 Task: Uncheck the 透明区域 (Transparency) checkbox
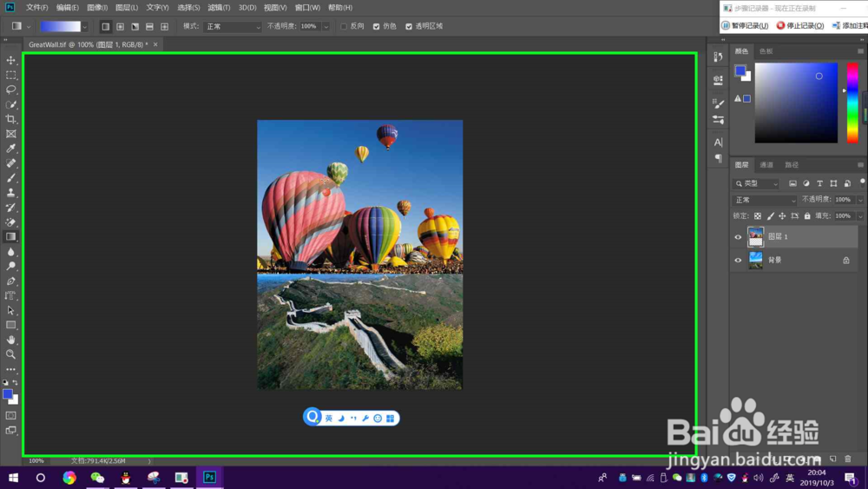point(409,26)
